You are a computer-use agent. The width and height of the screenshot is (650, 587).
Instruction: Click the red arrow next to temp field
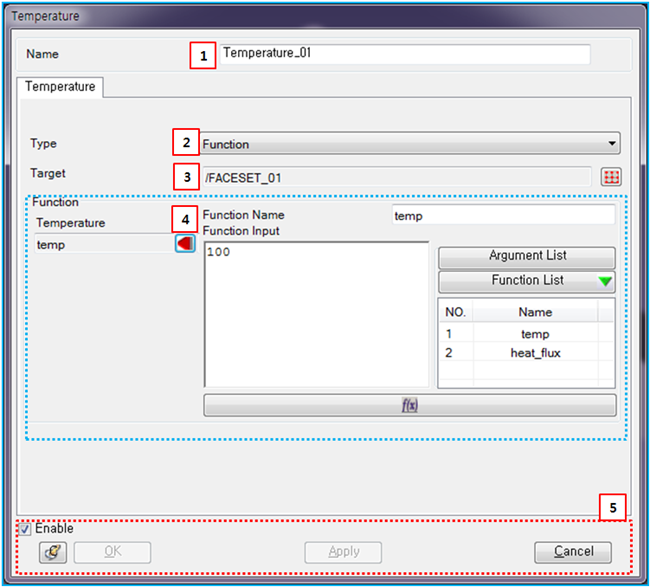(185, 244)
